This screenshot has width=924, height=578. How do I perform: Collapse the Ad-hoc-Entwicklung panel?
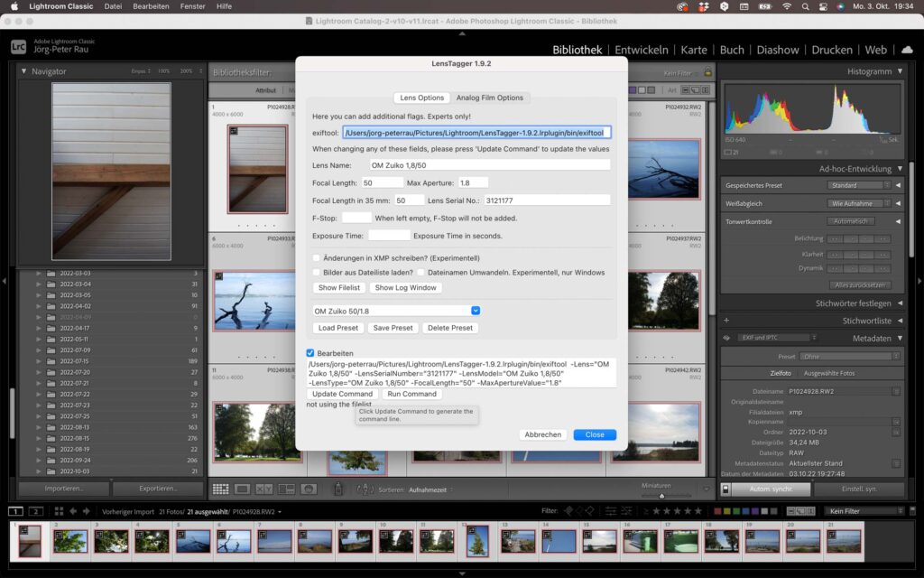(x=900, y=169)
